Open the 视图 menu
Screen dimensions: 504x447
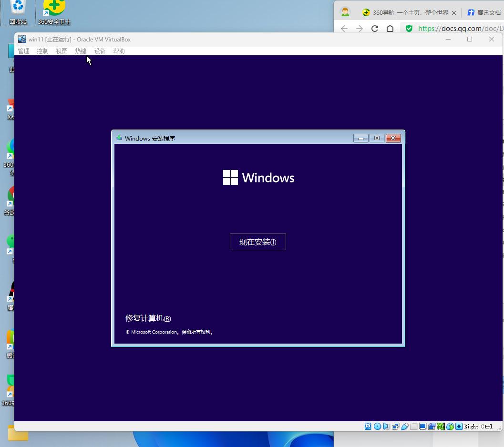point(62,51)
